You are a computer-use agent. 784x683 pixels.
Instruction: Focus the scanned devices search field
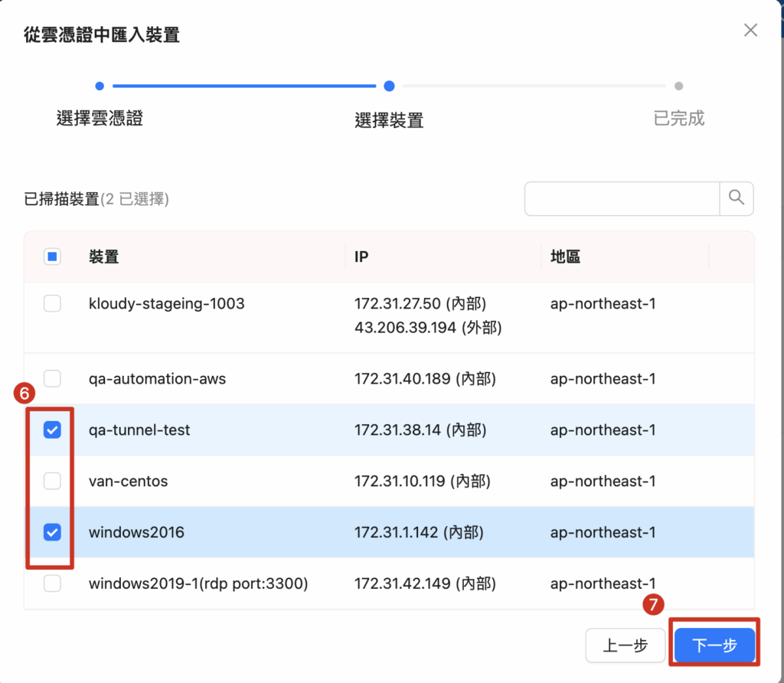pyautogui.click(x=622, y=198)
